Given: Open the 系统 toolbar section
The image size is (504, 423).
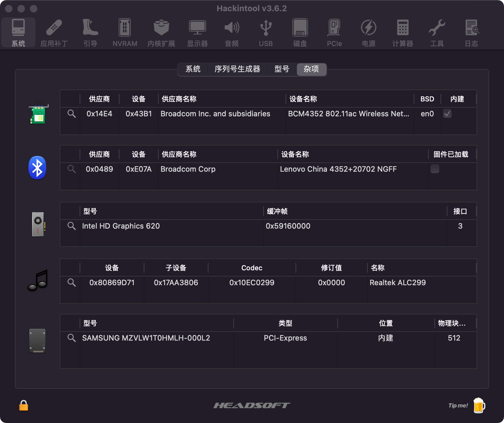Looking at the screenshot, I should click(18, 33).
